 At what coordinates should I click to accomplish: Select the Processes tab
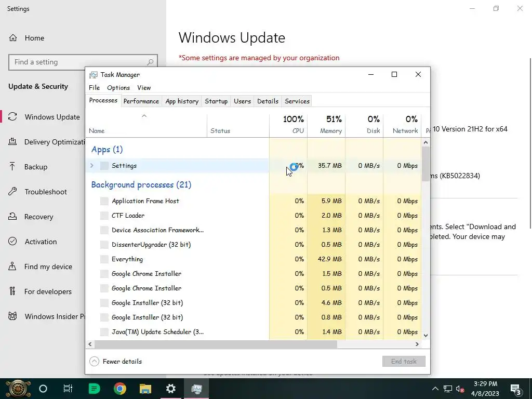(x=103, y=100)
